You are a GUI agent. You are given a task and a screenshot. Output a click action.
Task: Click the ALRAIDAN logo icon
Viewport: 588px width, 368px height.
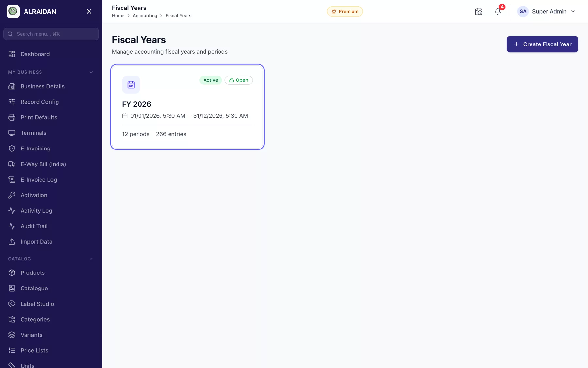click(13, 11)
